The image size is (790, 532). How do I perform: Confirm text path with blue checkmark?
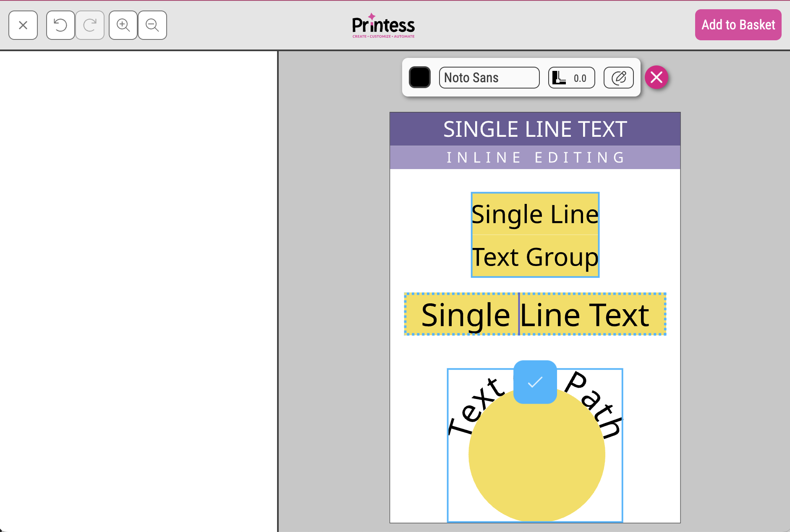[535, 382]
